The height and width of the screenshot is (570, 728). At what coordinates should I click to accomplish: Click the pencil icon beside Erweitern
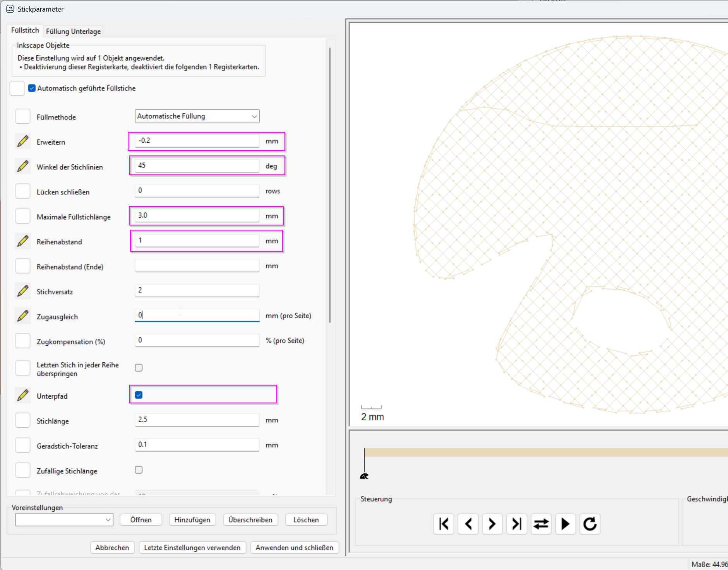point(23,142)
